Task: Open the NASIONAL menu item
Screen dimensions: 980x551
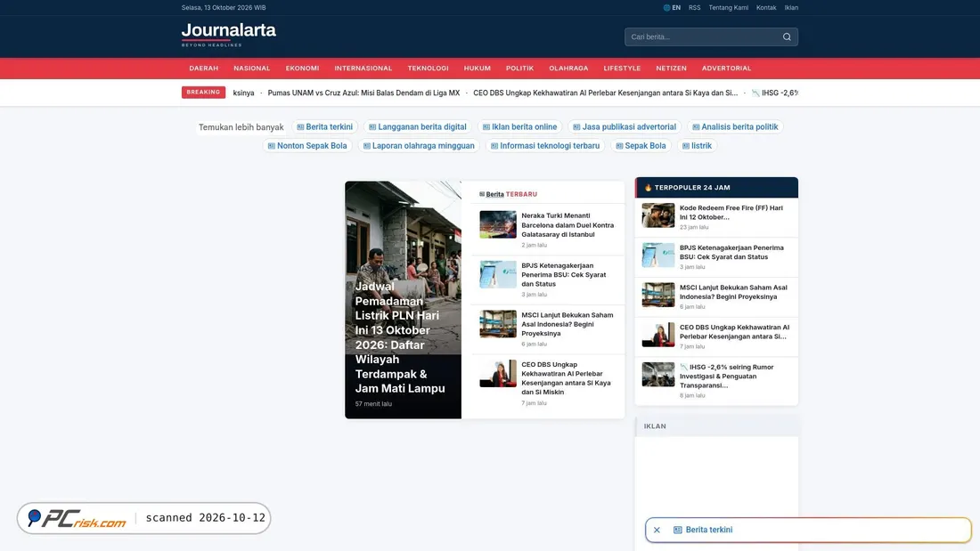Action: coord(252,68)
